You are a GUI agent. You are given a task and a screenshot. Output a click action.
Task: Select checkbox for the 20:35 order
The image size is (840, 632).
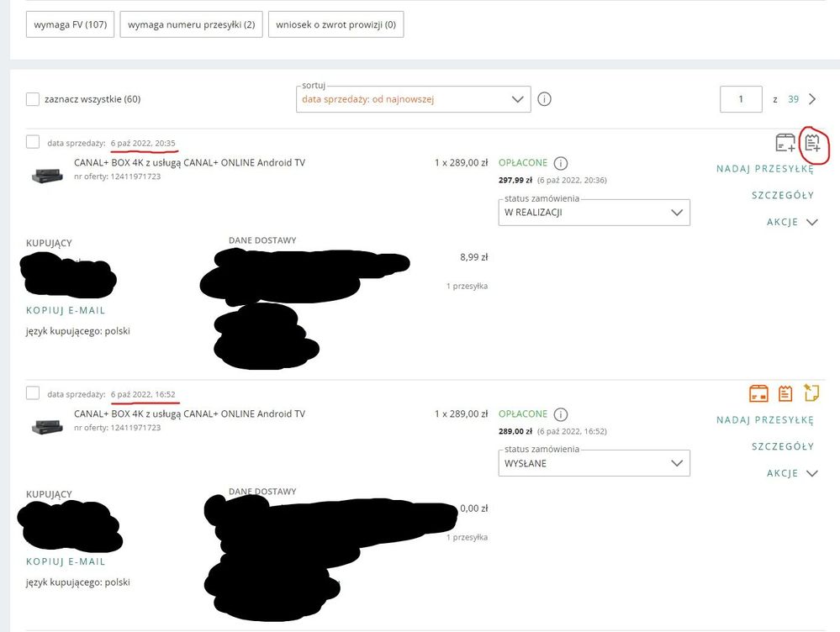(33, 142)
